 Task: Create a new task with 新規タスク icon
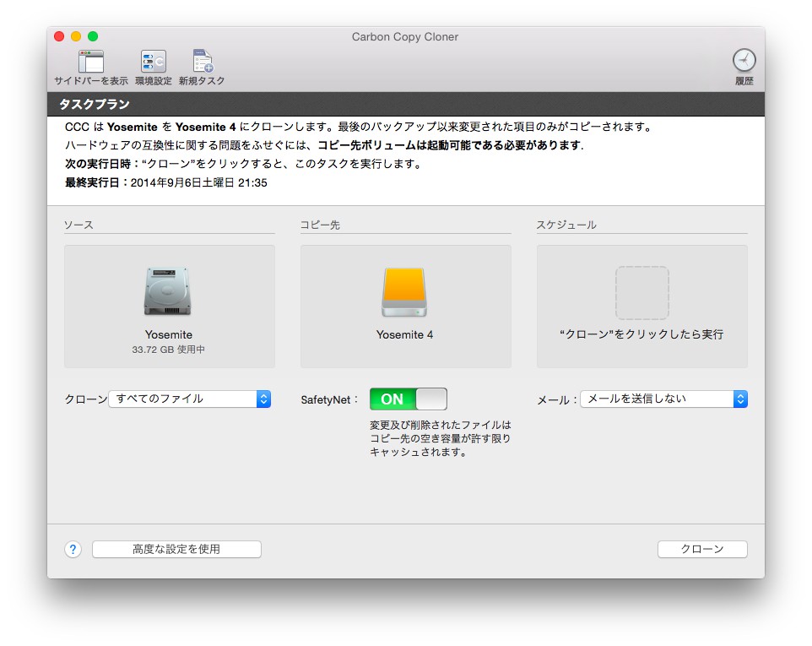click(202, 62)
